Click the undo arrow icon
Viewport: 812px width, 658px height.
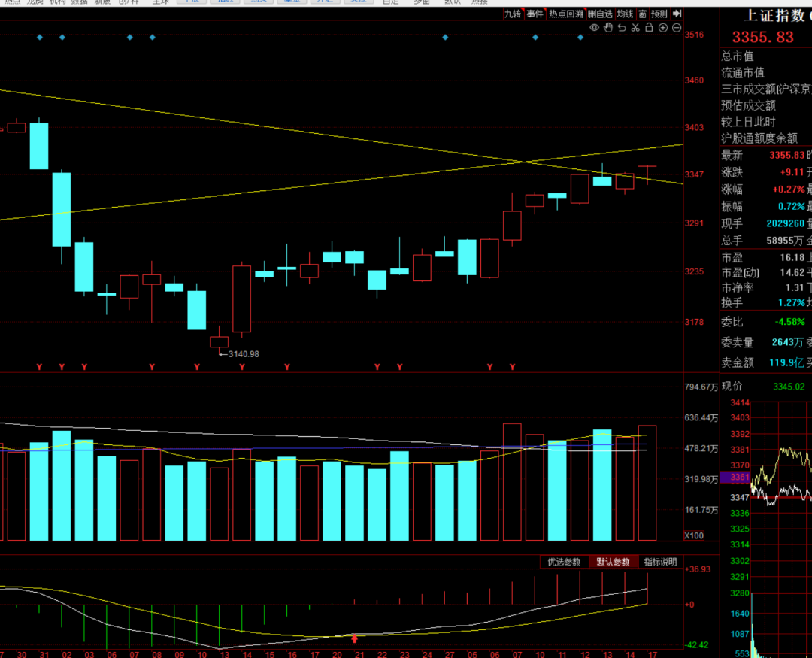point(622,28)
